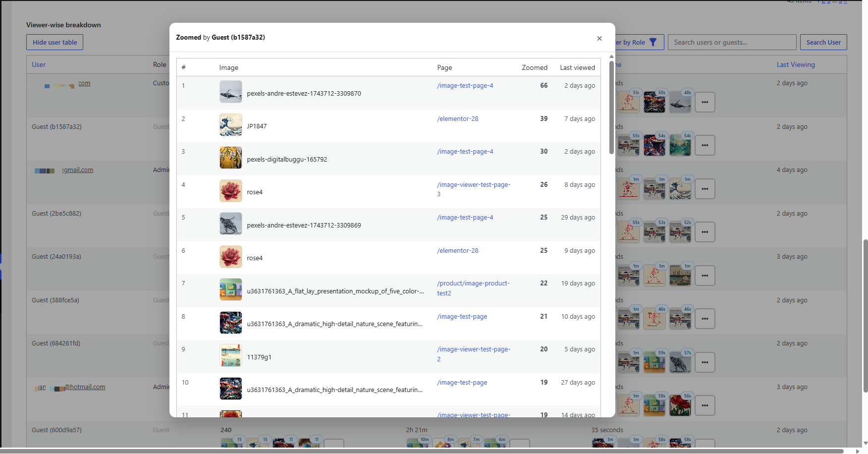The height and width of the screenshot is (454, 868).
Task: Open the more options button in the Customer row
Action: tap(705, 102)
